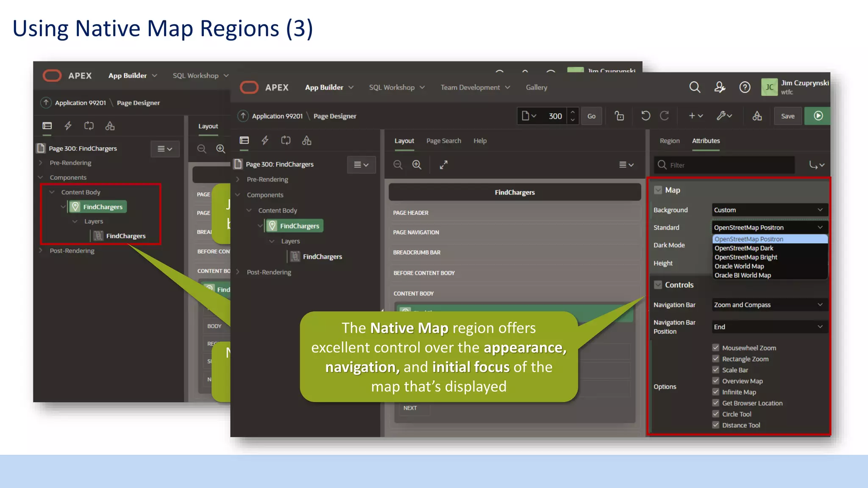Uncheck the Mousewheel Zoom option
868x488 pixels.
pyautogui.click(x=716, y=347)
